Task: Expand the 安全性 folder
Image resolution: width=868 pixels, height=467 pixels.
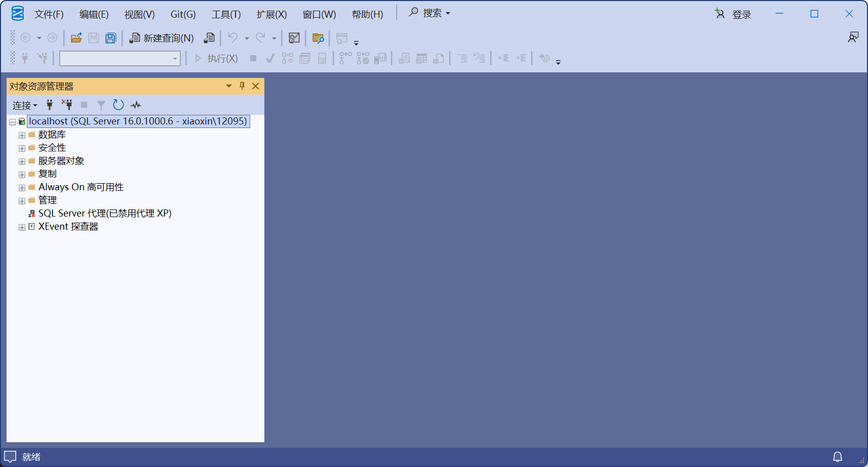Action: click(22, 148)
